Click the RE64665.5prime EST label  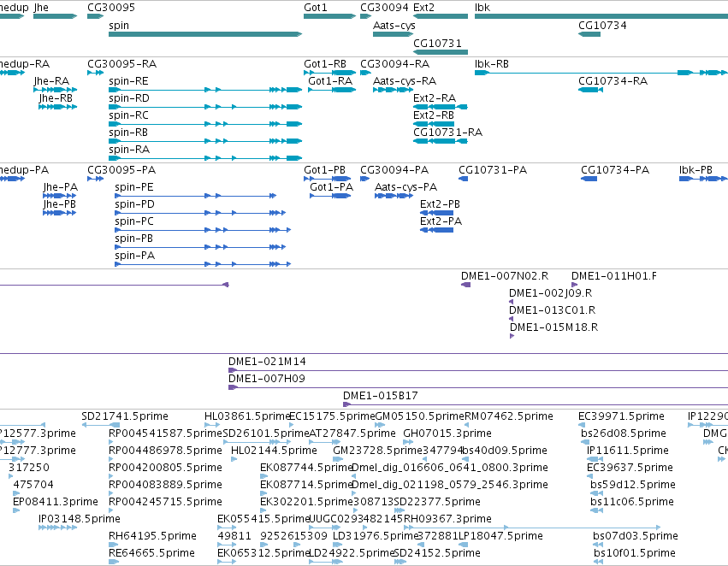(x=151, y=553)
